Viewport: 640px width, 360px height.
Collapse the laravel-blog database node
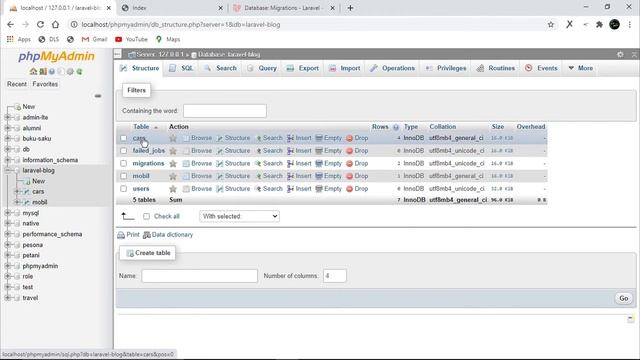(7, 170)
